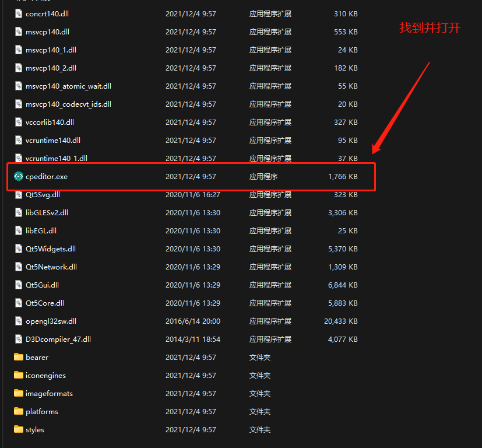Click the iconengines folder icon
482x448 pixels.
pyautogui.click(x=18, y=375)
